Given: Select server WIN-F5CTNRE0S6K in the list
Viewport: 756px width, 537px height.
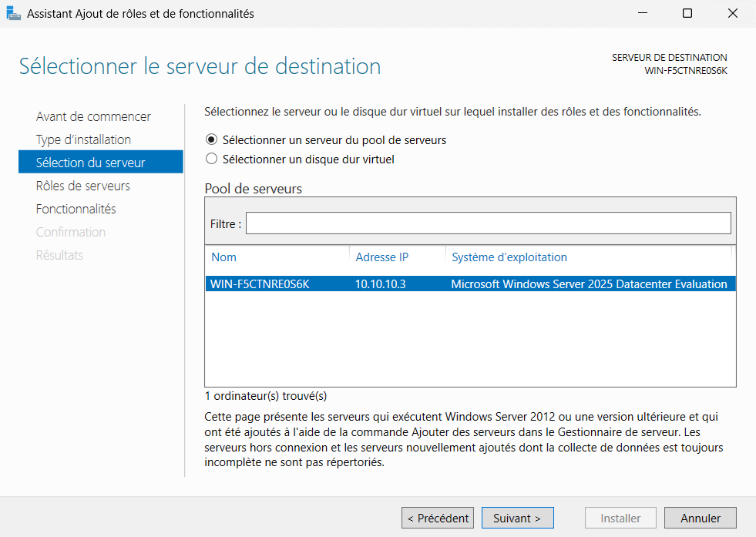Looking at the screenshot, I should coord(260,284).
